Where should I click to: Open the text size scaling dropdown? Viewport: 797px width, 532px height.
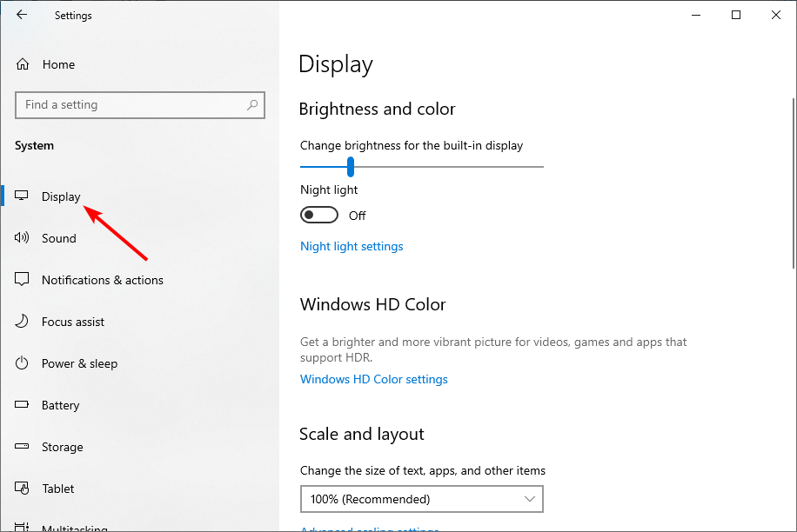(422, 499)
